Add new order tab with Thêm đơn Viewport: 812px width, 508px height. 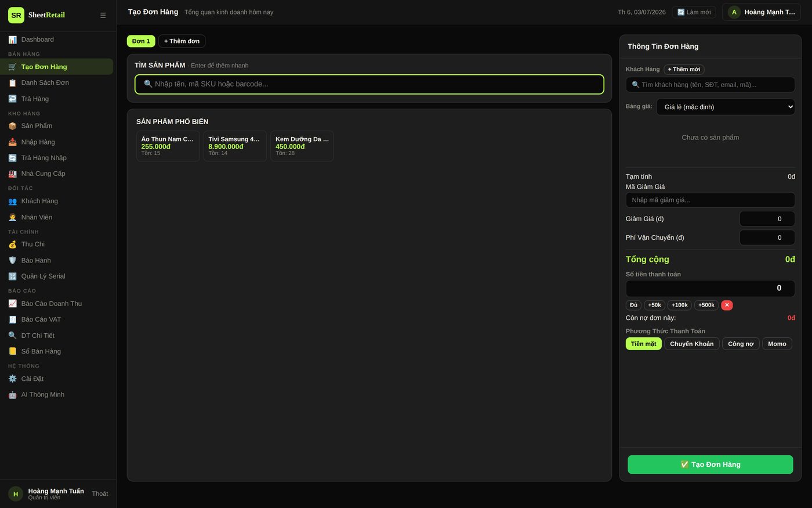[182, 41]
